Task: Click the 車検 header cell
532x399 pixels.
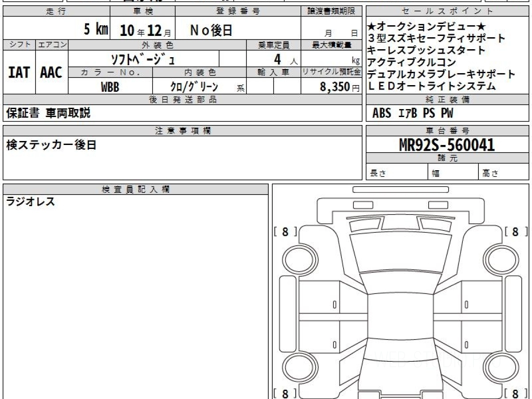Action: click(x=142, y=12)
